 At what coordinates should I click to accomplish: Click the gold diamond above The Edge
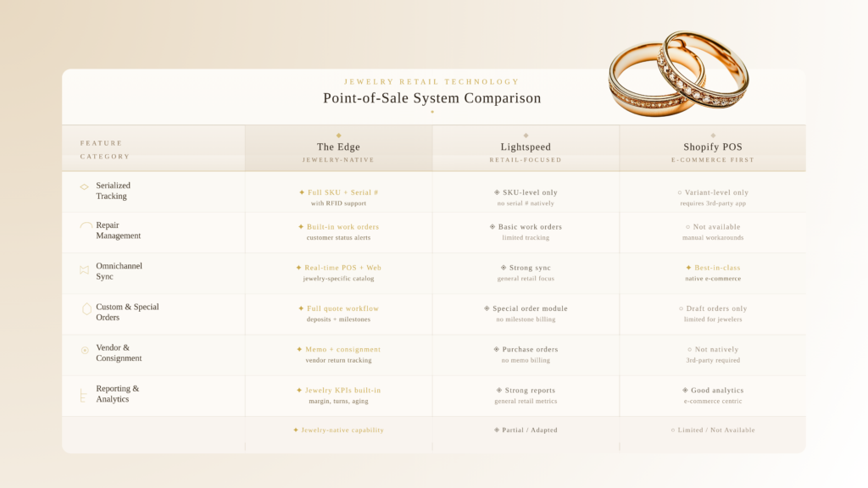338,136
